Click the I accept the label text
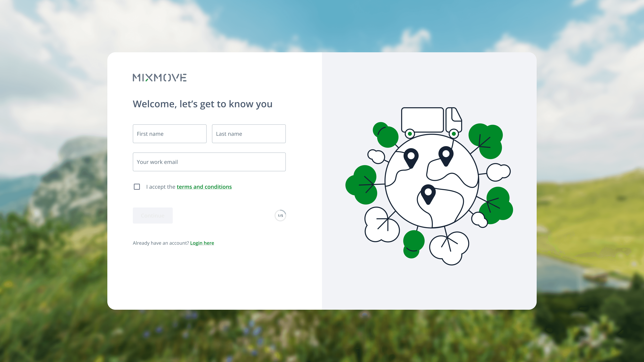 (161, 187)
